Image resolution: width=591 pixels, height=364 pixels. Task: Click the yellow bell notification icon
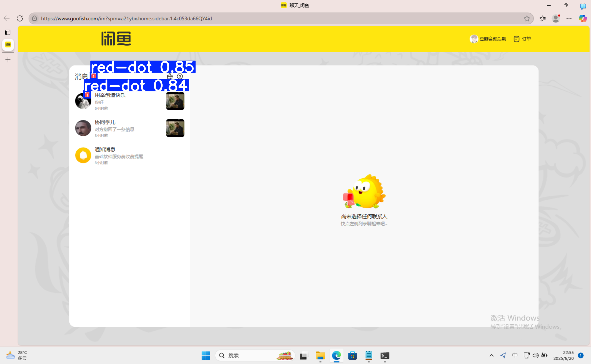coord(83,155)
